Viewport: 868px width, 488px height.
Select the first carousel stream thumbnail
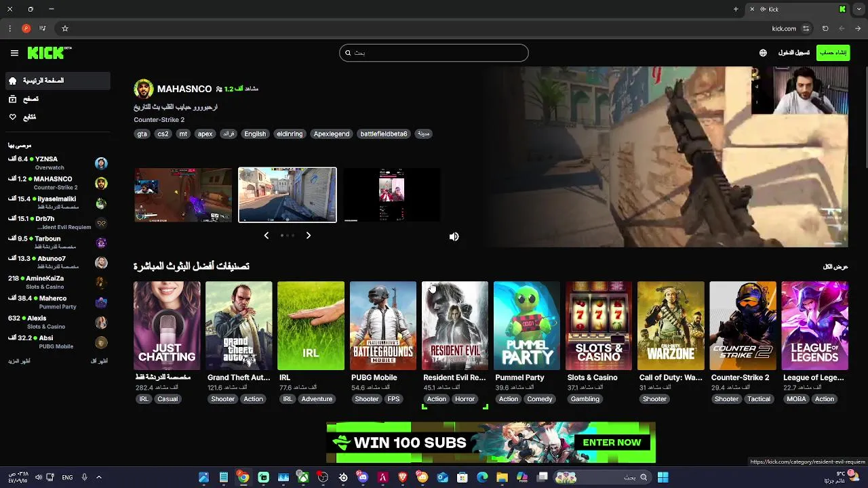tap(183, 195)
